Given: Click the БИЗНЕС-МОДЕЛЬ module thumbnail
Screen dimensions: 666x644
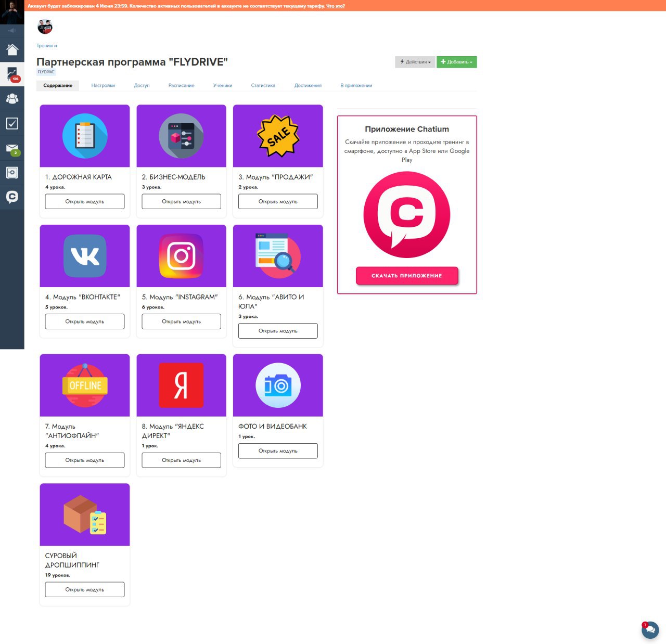Looking at the screenshot, I should tap(181, 136).
